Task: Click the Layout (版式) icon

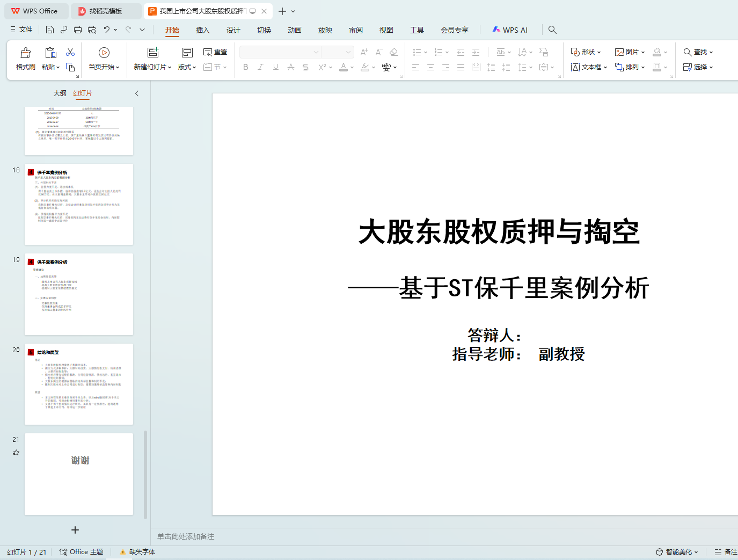Action: tap(187, 53)
